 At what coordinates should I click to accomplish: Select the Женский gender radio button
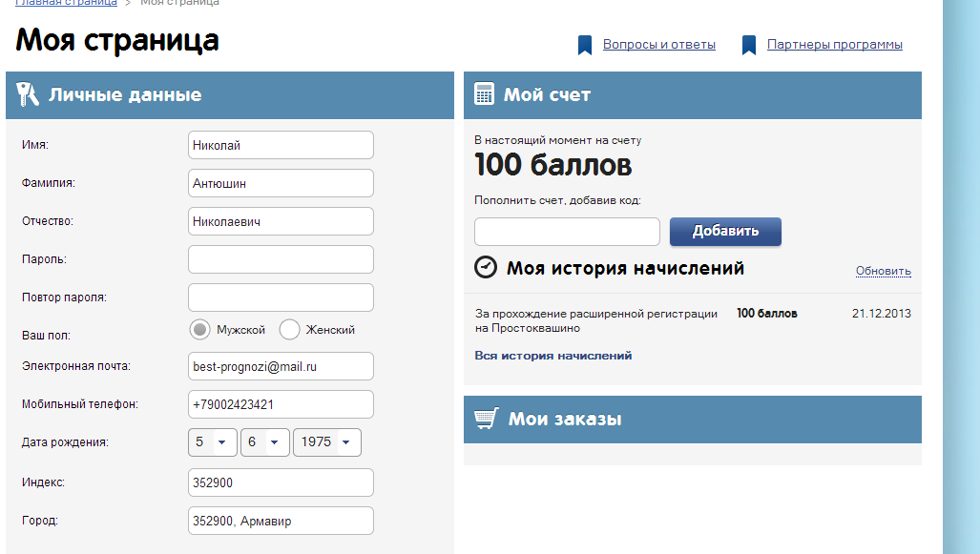pos(289,329)
